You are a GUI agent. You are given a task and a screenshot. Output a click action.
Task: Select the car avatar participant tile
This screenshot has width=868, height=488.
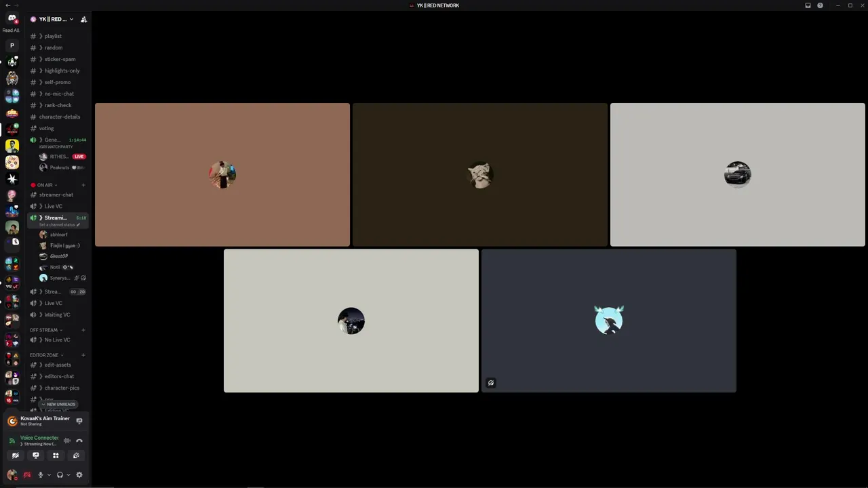pos(738,175)
